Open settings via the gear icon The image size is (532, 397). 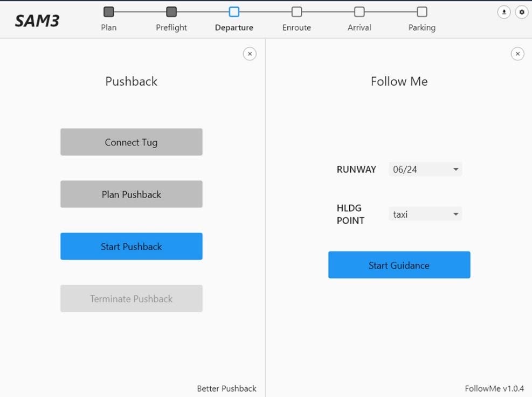pyautogui.click(x=522, y=12)
